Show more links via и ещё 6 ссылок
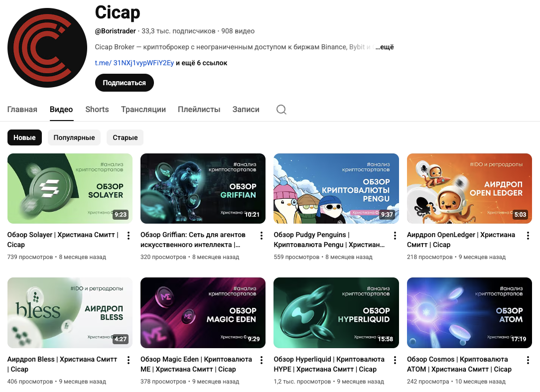This screenshot has height=392, width=540. click(x=201, y=63)
